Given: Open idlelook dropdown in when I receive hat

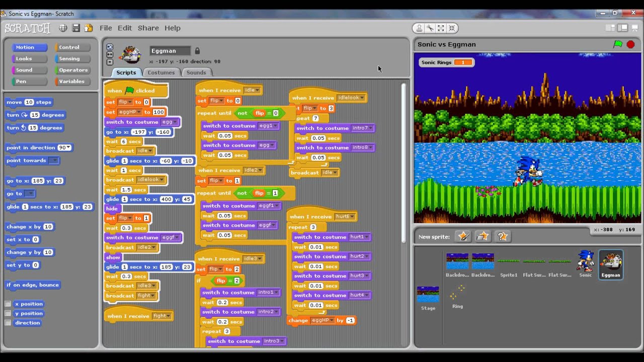Looking at the screenshot, I should [x=362, y=98].
